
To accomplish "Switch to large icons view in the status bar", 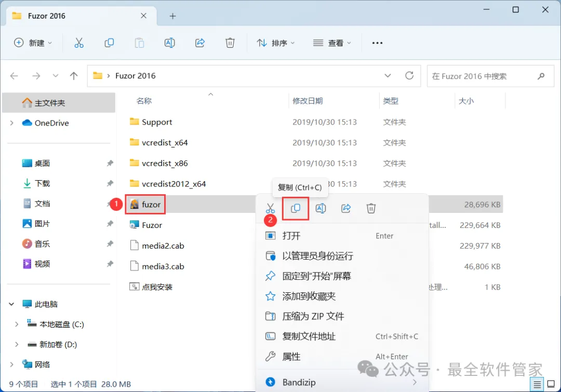I will pos(551,385).
